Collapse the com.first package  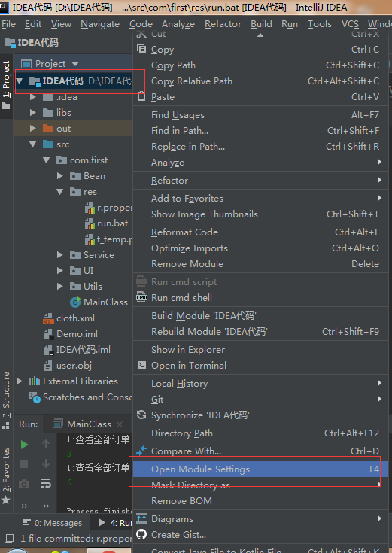(x=46, y=160)
